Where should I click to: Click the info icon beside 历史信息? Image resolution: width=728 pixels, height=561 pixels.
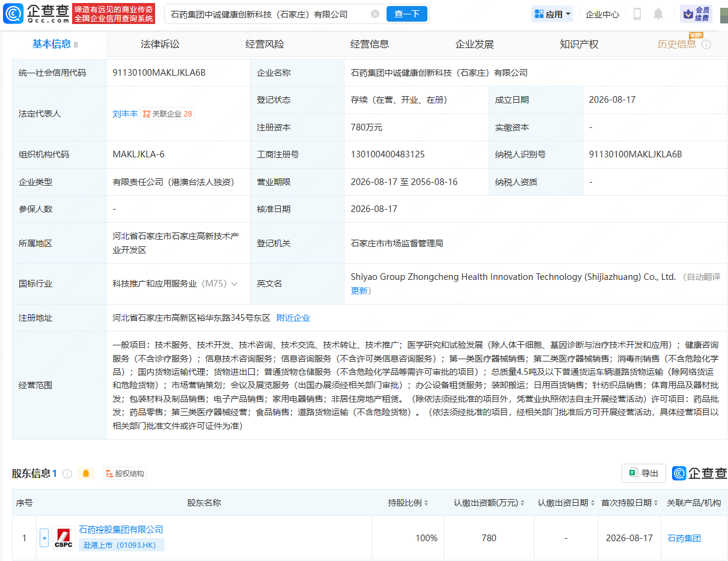[706, 44]
